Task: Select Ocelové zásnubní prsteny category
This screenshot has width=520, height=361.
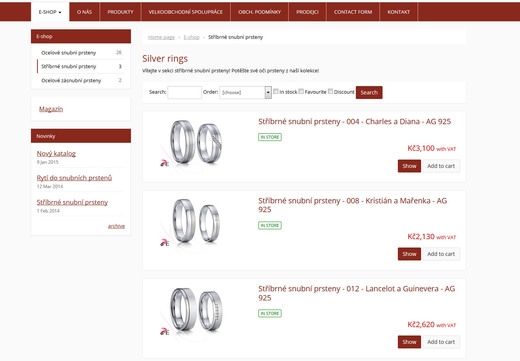Action: [81, 80]
